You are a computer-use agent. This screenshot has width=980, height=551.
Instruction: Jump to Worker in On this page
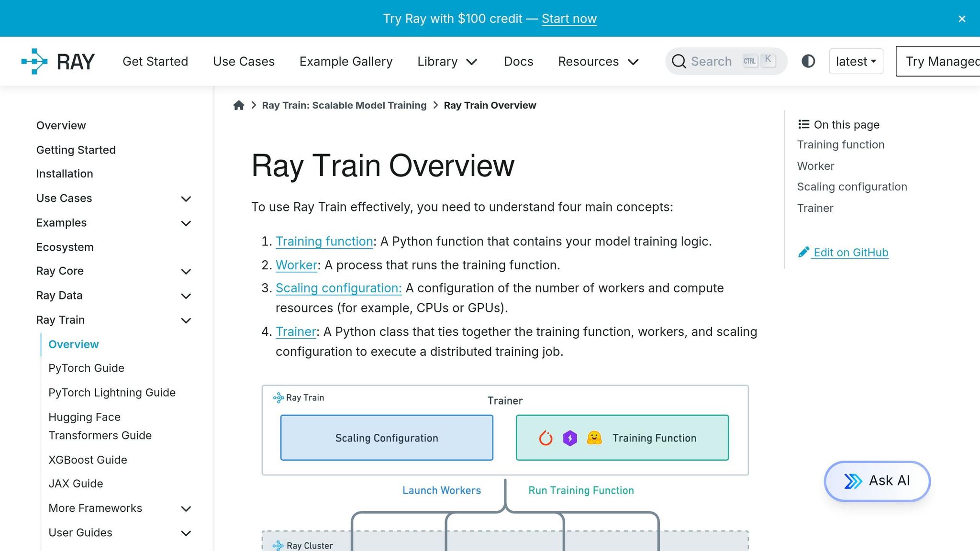click(x=815, y=166)
